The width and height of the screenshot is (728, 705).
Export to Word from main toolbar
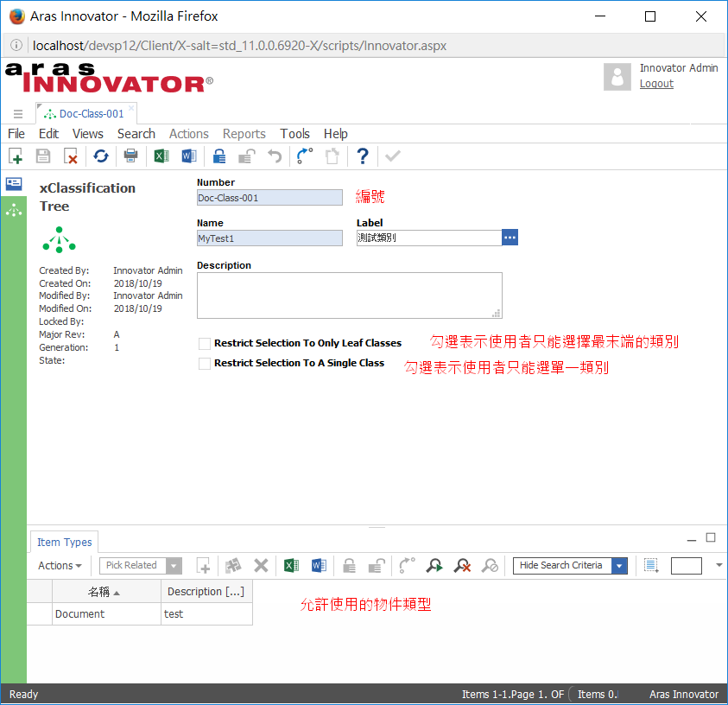(x=189, y=156)
